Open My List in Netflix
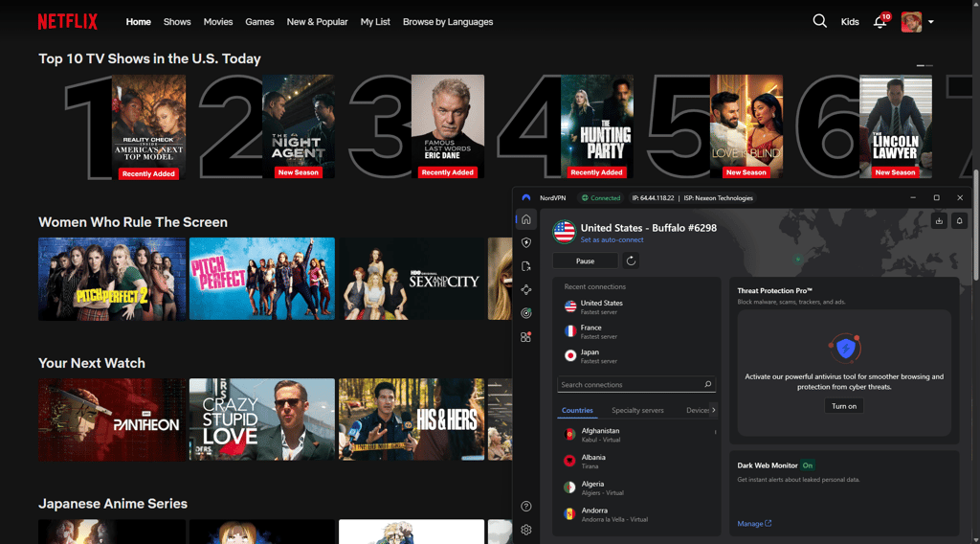The height and width of the screenshot is (544, 980). 375,22
